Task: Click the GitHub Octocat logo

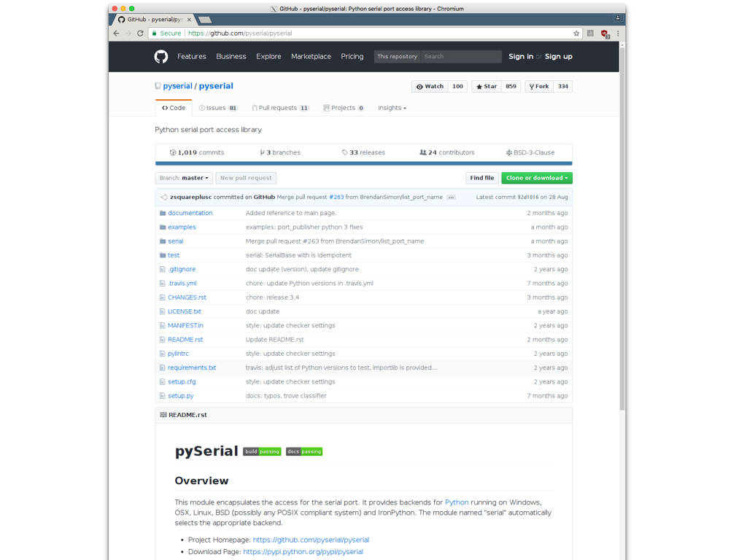Action: click(161, 57)
